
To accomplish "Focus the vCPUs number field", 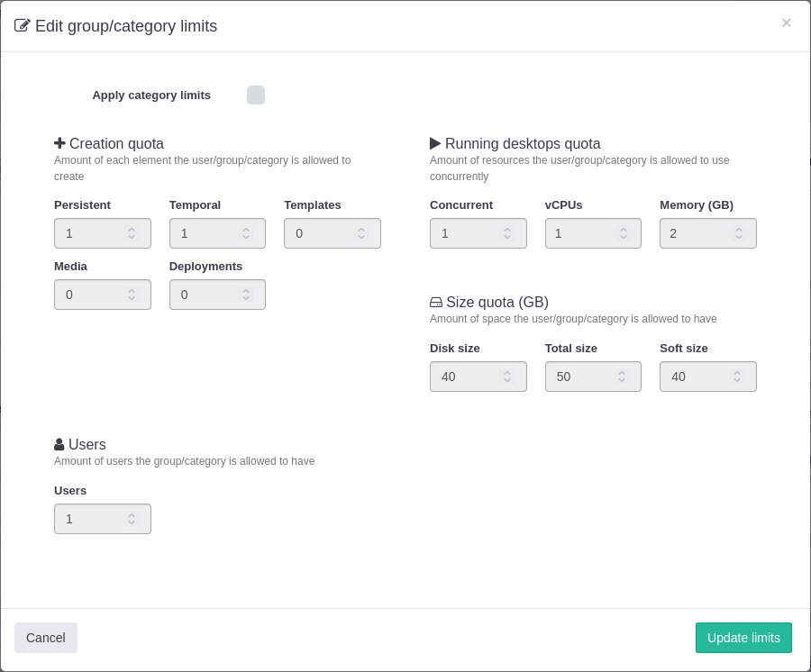I will tap(581, 233).
